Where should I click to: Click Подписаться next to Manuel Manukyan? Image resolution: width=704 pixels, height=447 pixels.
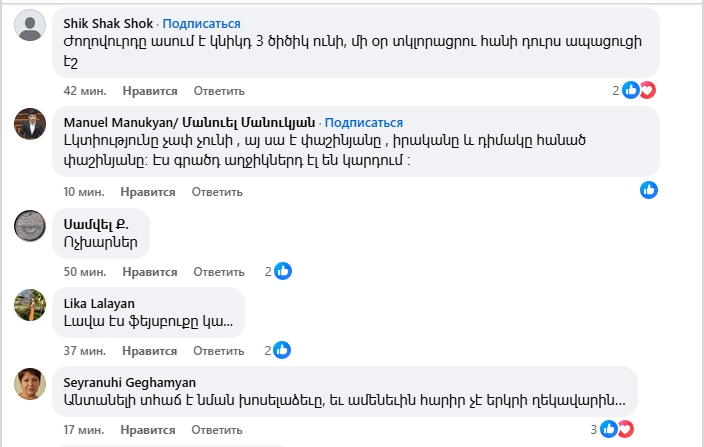point(364,123)
